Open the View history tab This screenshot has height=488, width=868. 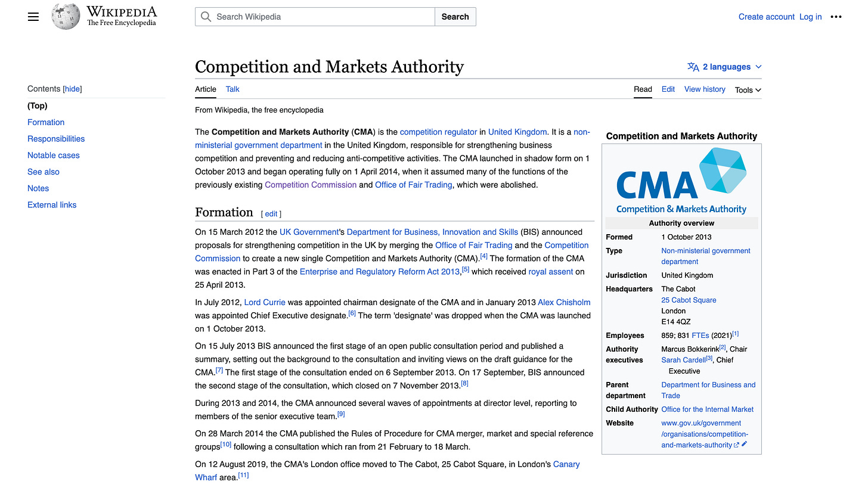coord(705,89)
